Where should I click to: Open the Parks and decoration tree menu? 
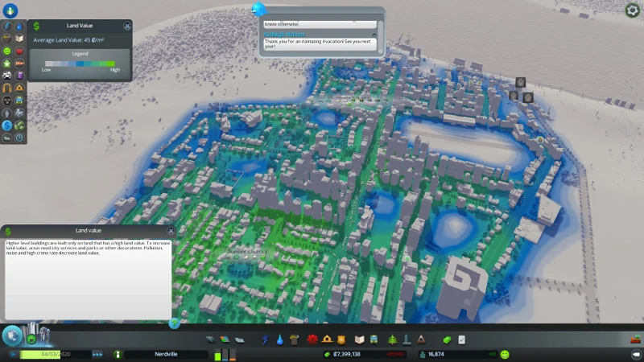point(392,339)
